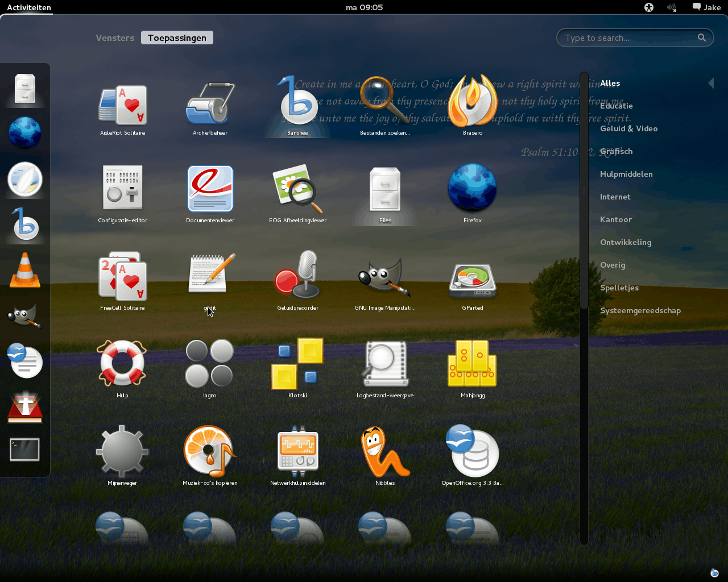728x582 pixels.
Task: Open the gedit text editor
Action: coord(210,281)
